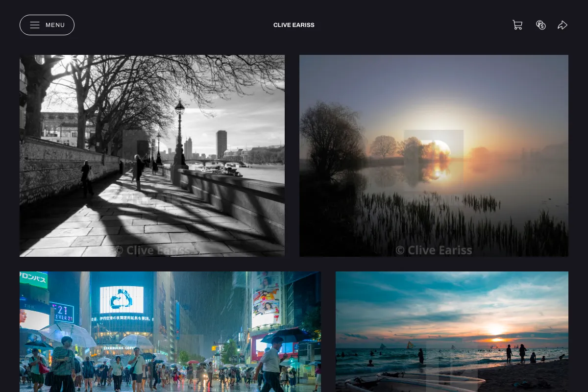Click the glowing sun in lake photo
The image size is (588, 392).
(x=439, y=148)
